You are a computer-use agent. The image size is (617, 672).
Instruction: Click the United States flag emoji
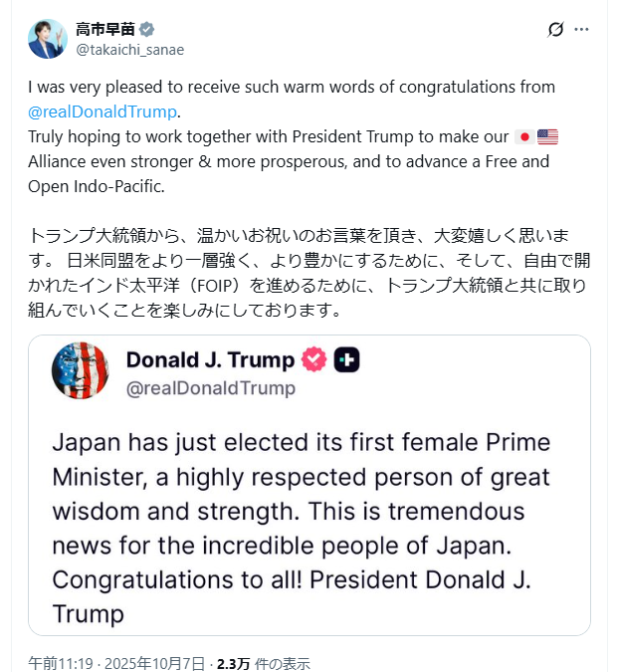pos(547,136)
